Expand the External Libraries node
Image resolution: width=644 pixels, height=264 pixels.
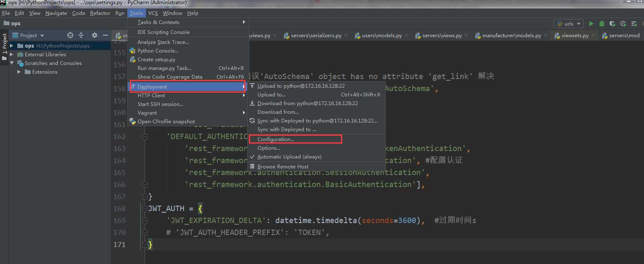coord(12,54)
